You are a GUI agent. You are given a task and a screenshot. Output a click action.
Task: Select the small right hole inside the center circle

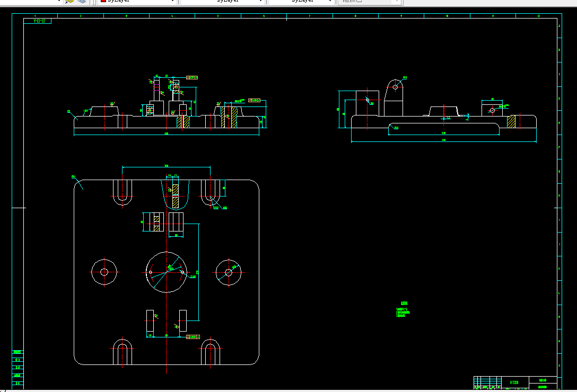coord(182,272)
